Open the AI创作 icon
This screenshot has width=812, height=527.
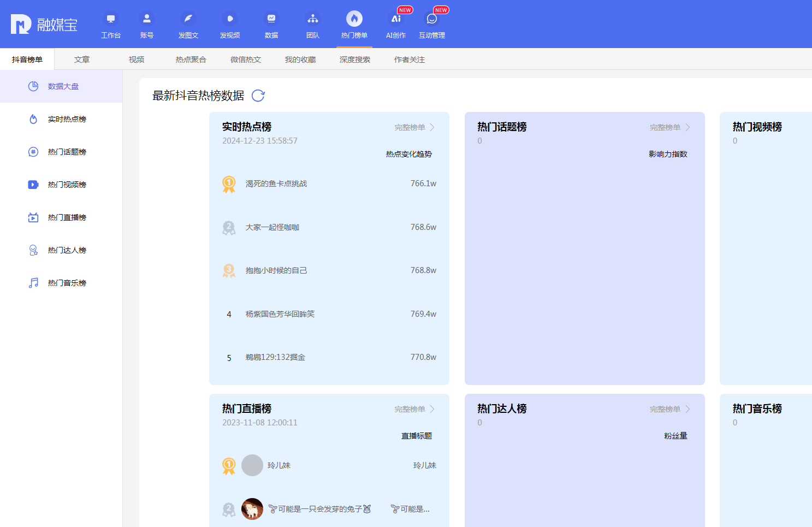click(396, 19)
